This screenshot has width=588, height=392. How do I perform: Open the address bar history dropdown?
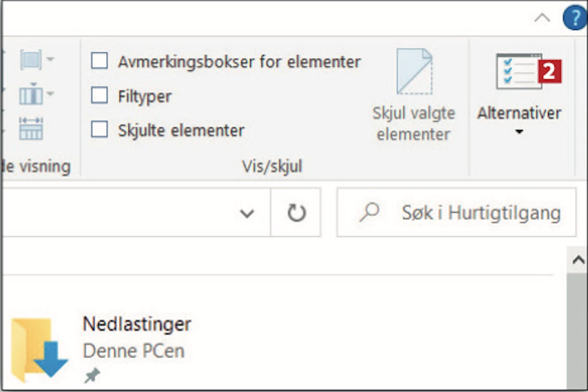[x=247, y=213]
